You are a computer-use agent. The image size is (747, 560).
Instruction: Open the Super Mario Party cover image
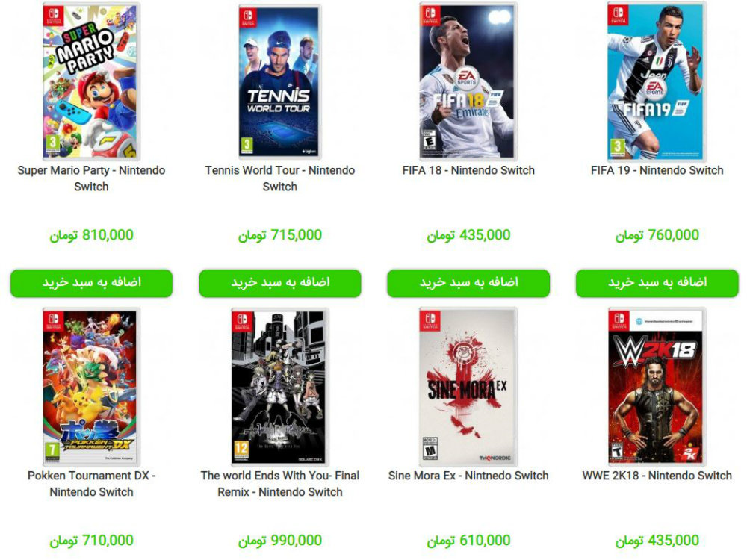(91, 81)
